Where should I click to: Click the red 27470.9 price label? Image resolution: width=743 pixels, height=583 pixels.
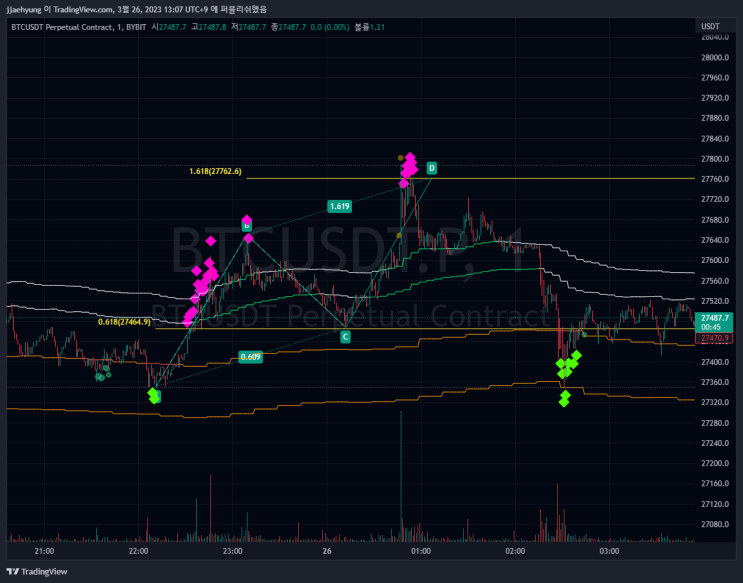click(x=714, y=338)
